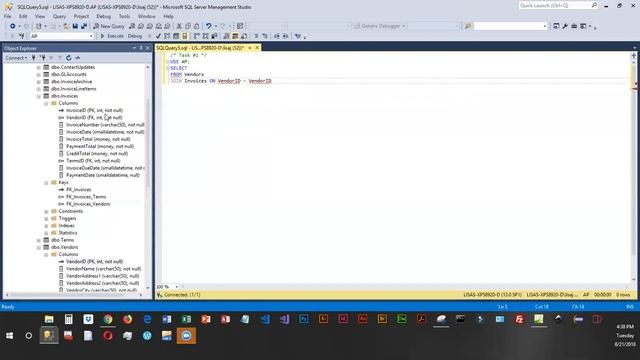The width and height of the screenshot is (640, 360).
Task: Click the navigate back circle icon
Action: point(13,26)
